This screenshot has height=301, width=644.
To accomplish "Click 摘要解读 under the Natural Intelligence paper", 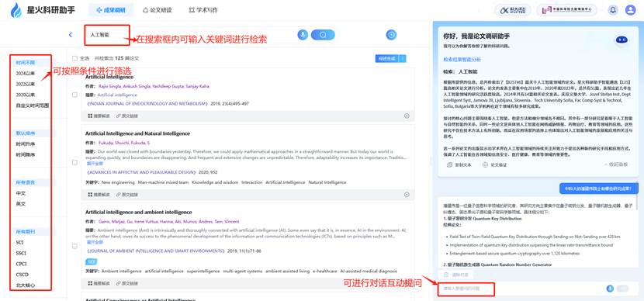I will point(99,195).
